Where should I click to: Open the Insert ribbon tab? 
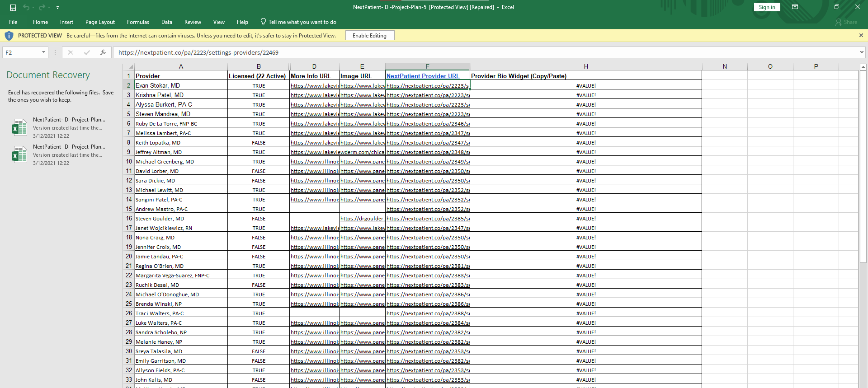click(x=66, y=22)
